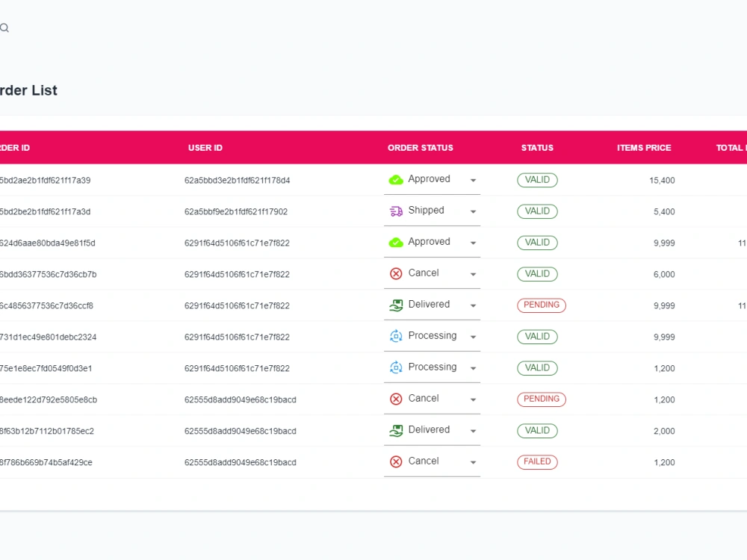Click user ID in the FAILED row
The width and height of the screenshot is (747, 560).
240,462
